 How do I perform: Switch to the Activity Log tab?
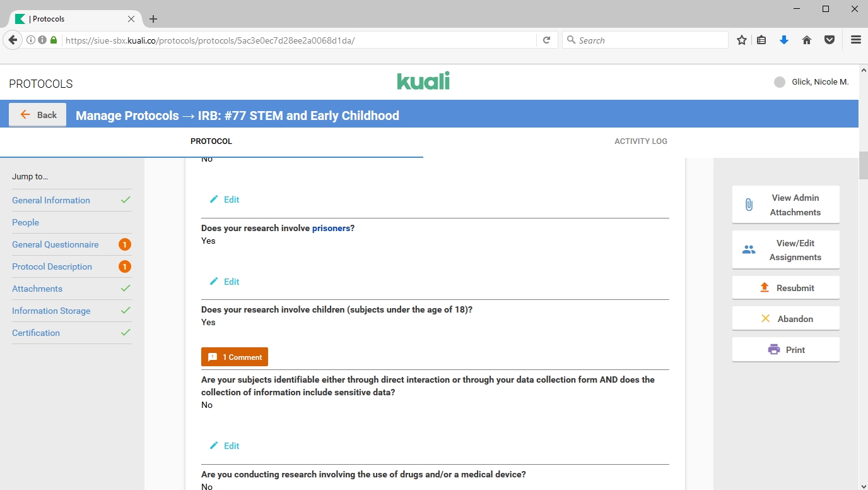tap(640, 141)
